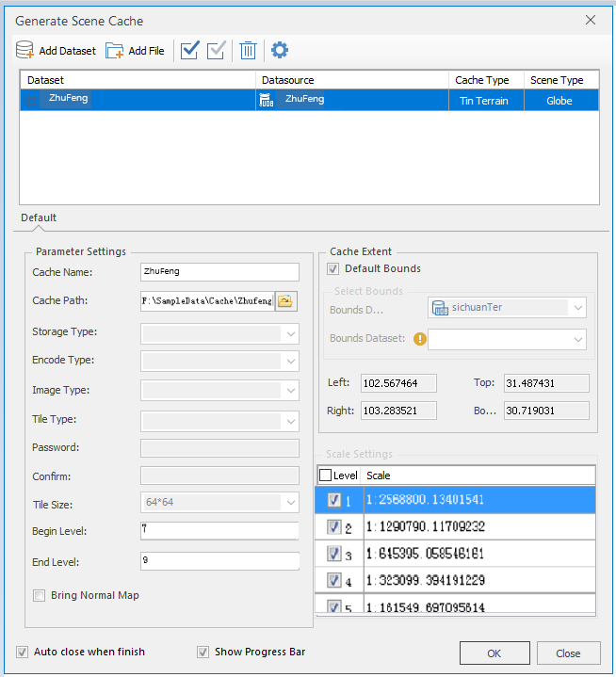Screen dimensions: 616x677
Task: Toggle the Default Bounds checkbox
Action: click(333, 269)
